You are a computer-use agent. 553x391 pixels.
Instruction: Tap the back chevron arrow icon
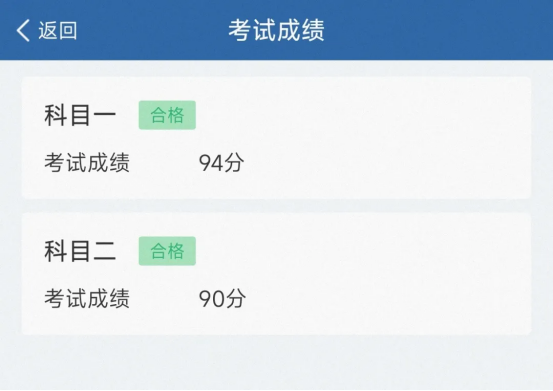click(x=23, y=30)
